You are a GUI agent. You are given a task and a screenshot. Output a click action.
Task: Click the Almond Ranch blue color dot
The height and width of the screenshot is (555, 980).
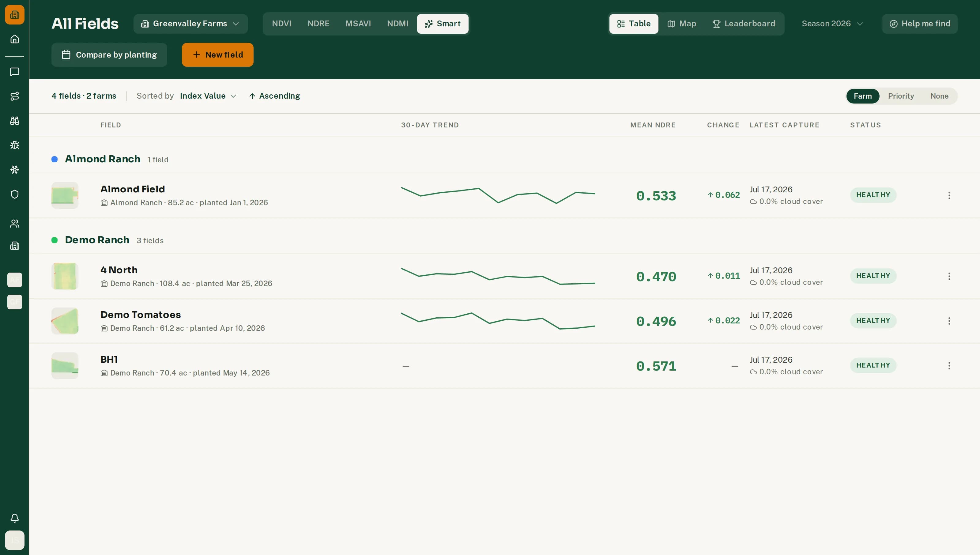click(x=55, y=159)
